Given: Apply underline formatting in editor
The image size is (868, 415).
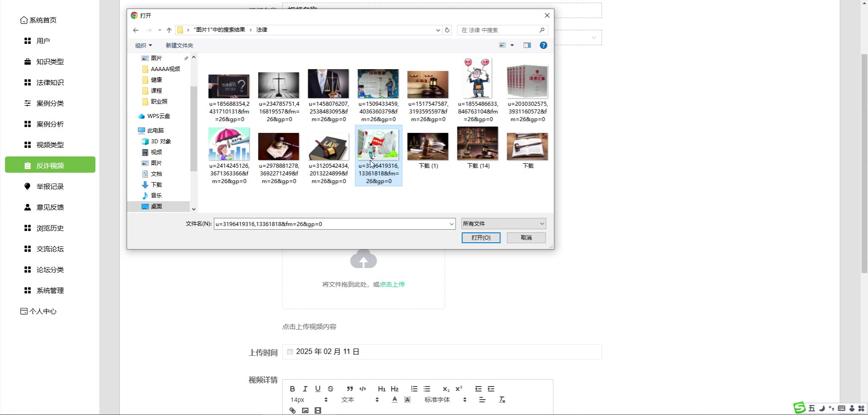Looking at the screenshot, I should click(318, 389).
